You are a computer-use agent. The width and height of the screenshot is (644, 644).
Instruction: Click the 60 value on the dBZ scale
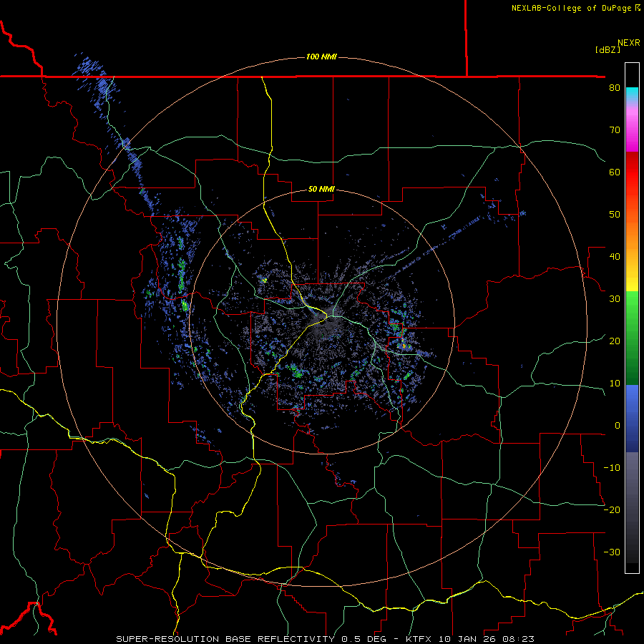[x=615, y=172]
